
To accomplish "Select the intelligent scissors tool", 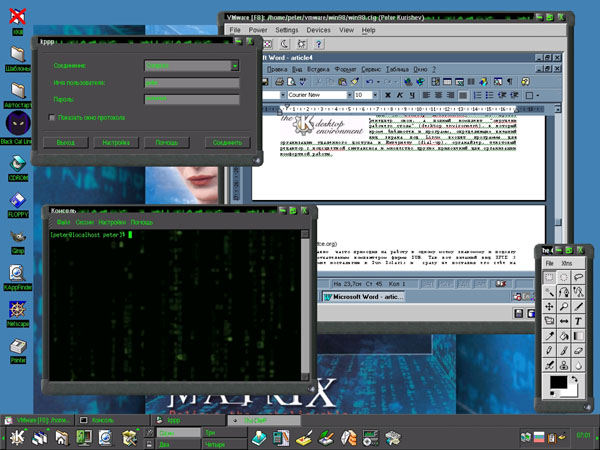I will tap(578, 292).
